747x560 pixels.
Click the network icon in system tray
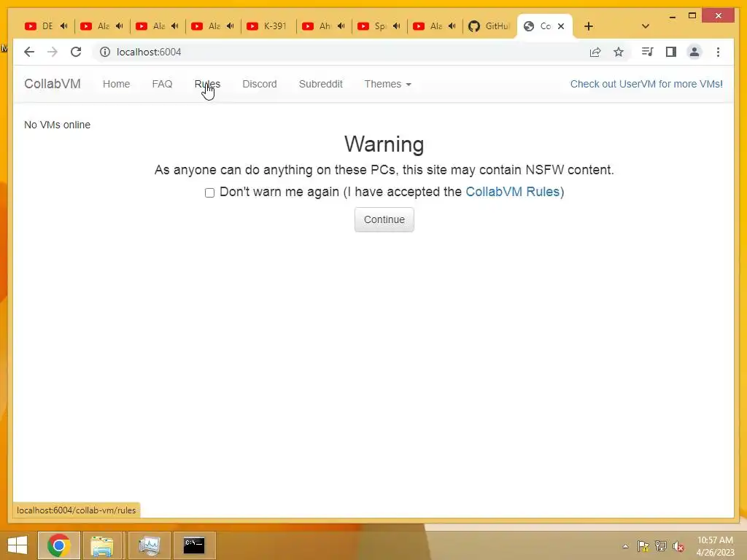661,546
